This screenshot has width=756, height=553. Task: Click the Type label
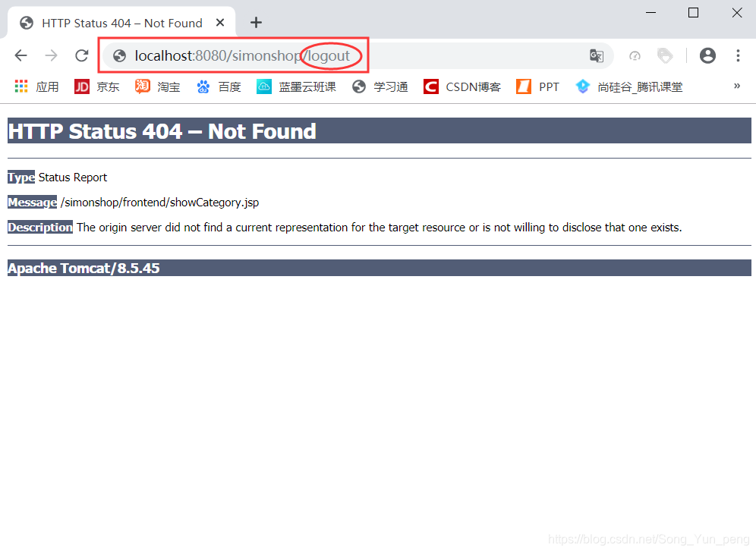[x=21, y=178]
